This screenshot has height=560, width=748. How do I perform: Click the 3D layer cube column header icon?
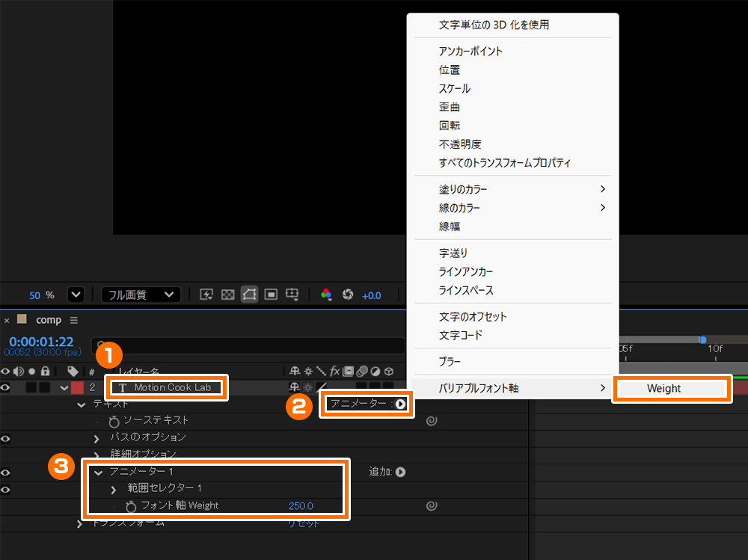pyautogui.click(x=388, y=371)
